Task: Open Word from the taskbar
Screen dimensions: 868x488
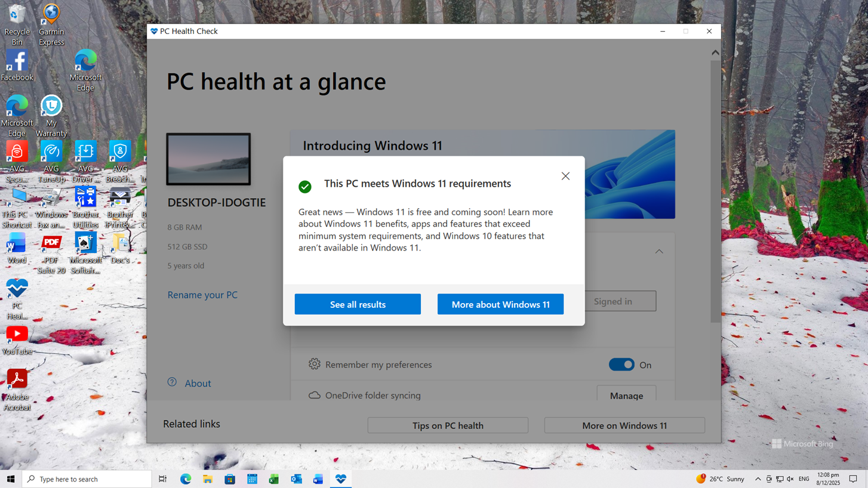Action: point(318,479)
